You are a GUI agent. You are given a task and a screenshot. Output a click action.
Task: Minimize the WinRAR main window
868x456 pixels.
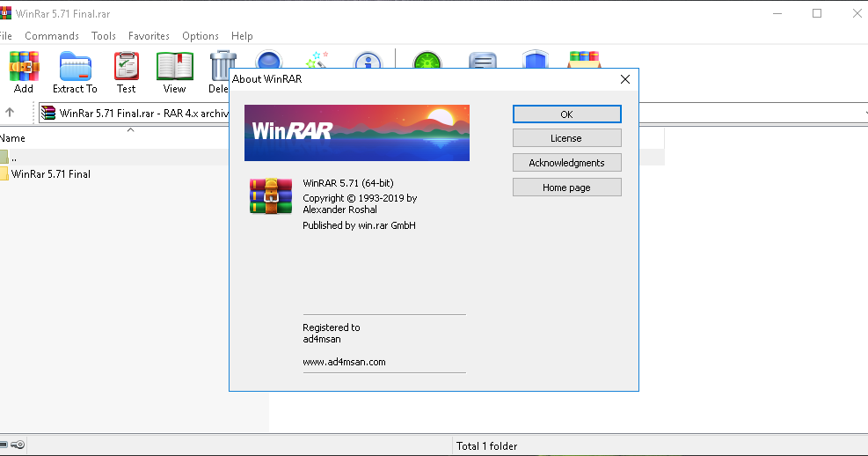777,13
